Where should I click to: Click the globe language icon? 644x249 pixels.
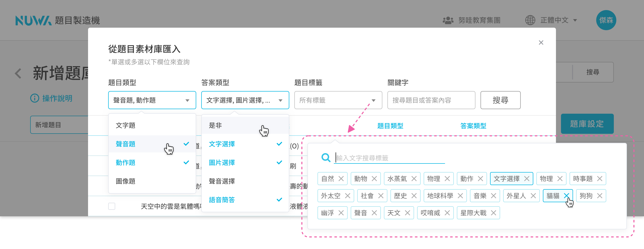pyautogui.click(x=530, y=20)
